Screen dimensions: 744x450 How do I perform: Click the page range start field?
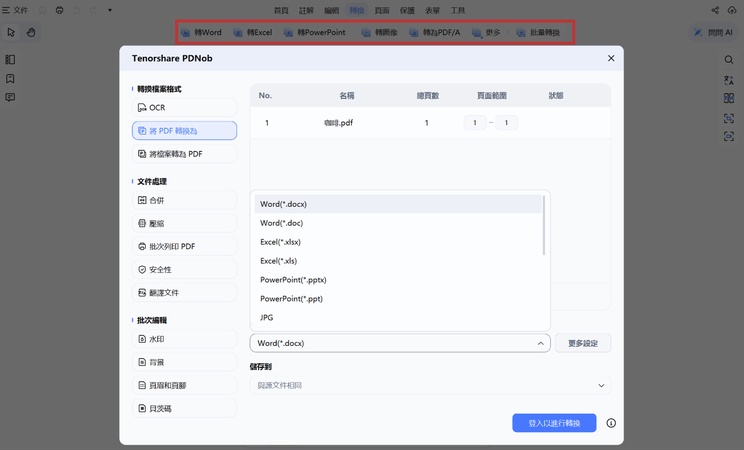click(474, 122)
